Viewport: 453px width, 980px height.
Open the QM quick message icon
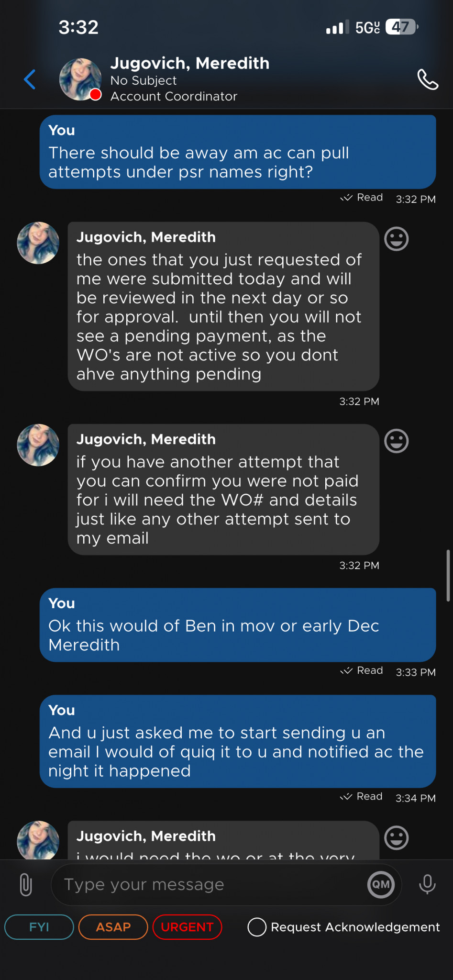coord(381,885)
